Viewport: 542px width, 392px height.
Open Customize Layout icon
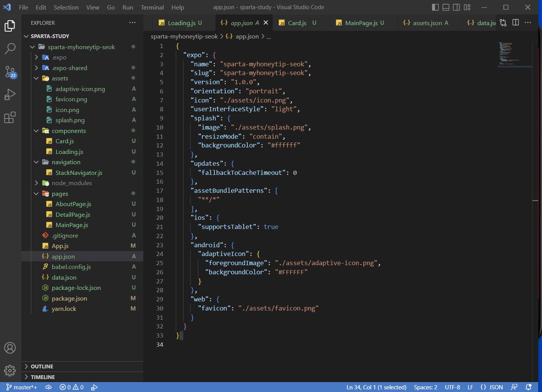pos(467,7)
